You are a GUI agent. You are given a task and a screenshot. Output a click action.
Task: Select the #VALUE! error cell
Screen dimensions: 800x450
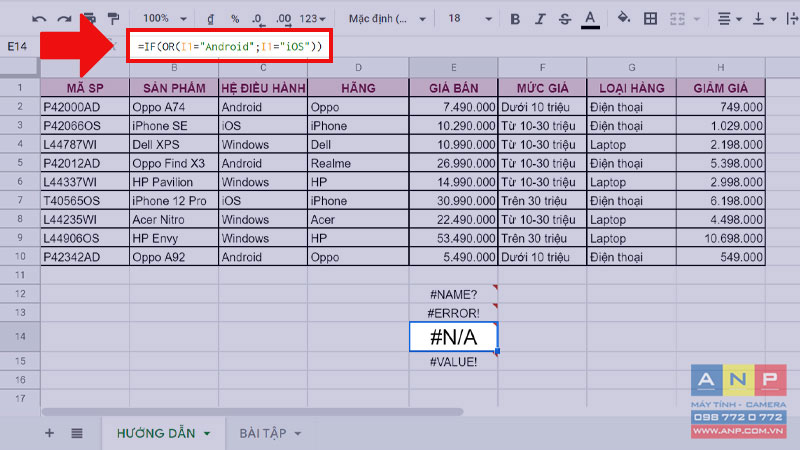click(453, 361)
